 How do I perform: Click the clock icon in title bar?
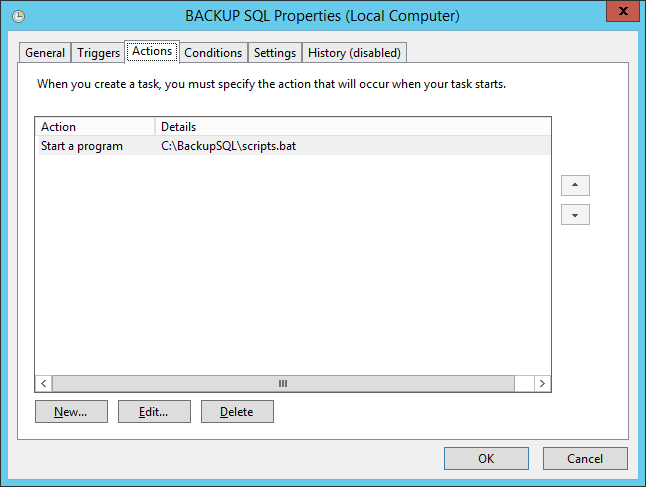(x=18, y=17)
